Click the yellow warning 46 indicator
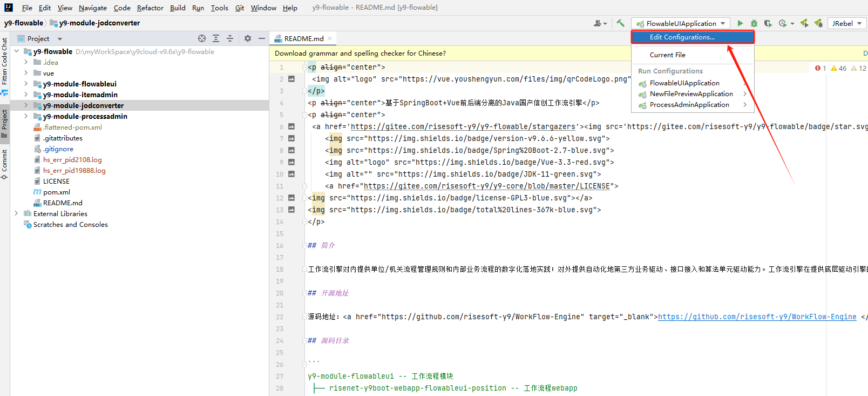 839,68
